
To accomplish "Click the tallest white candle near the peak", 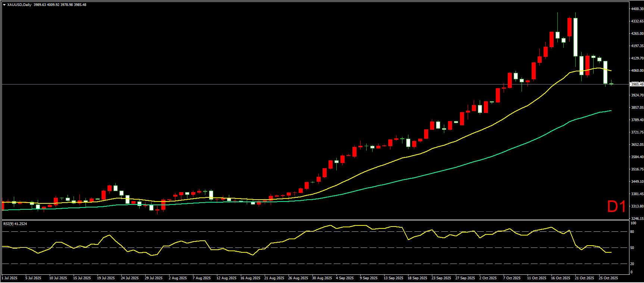I will point(575,37).
